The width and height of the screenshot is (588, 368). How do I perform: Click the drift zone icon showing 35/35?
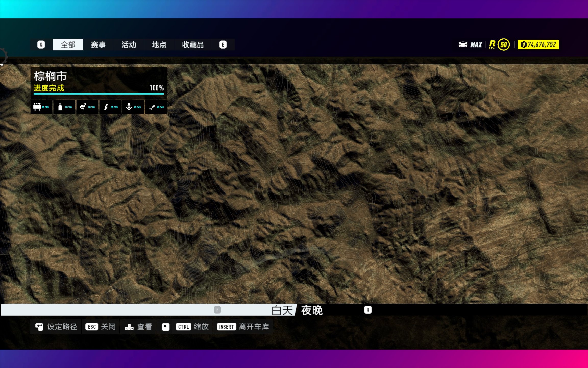point(106,107)
